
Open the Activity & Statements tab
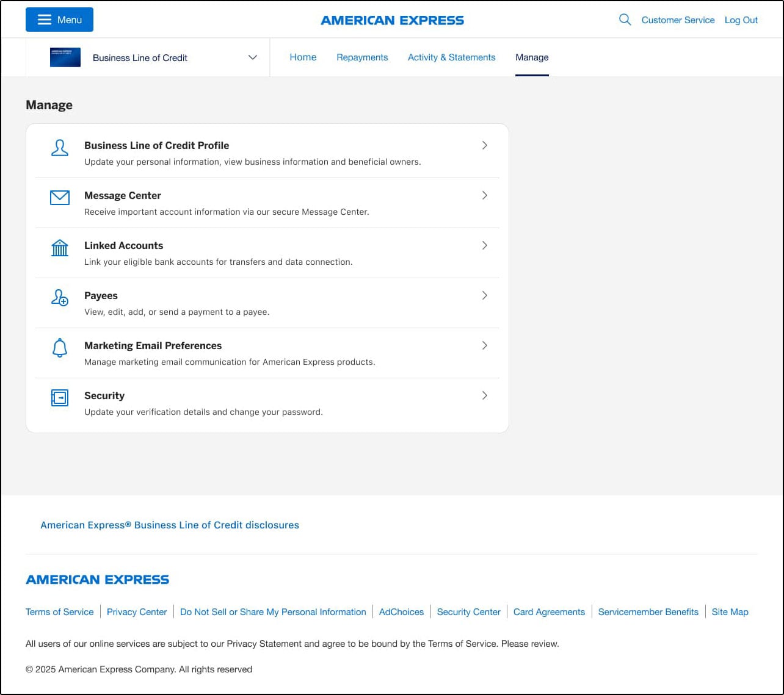click(x=452, y=57)
